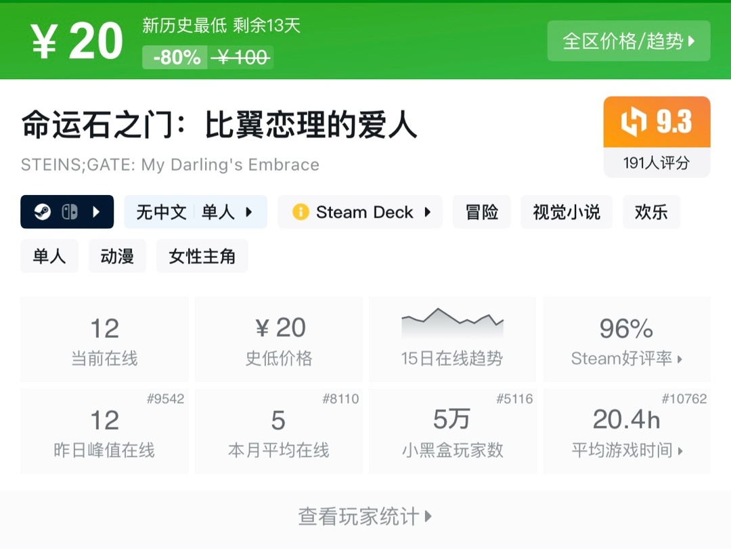Toggle the 欢乐 tag
The image size is (731, 560).
(651, 212)
